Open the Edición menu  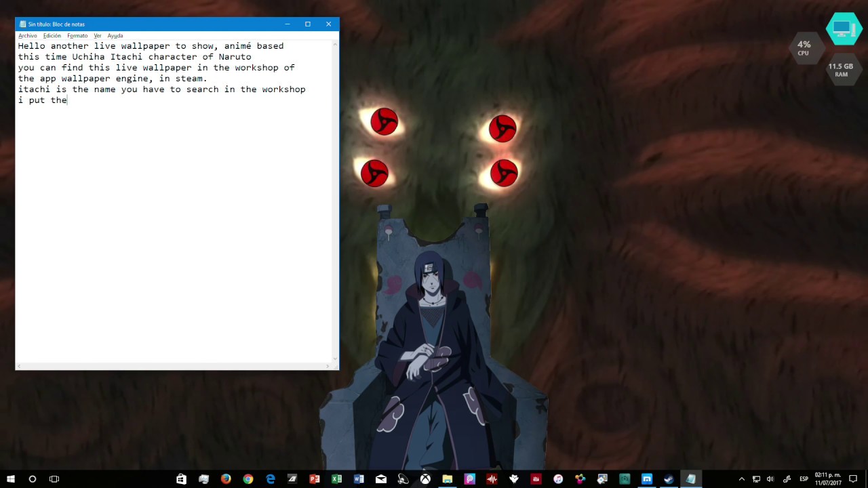(x=52, y=35)
